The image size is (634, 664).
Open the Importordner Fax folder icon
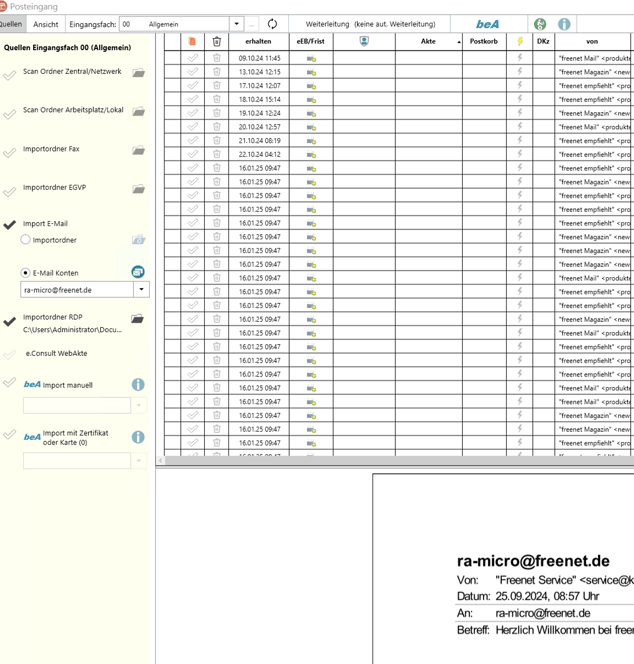coord(138,150)
